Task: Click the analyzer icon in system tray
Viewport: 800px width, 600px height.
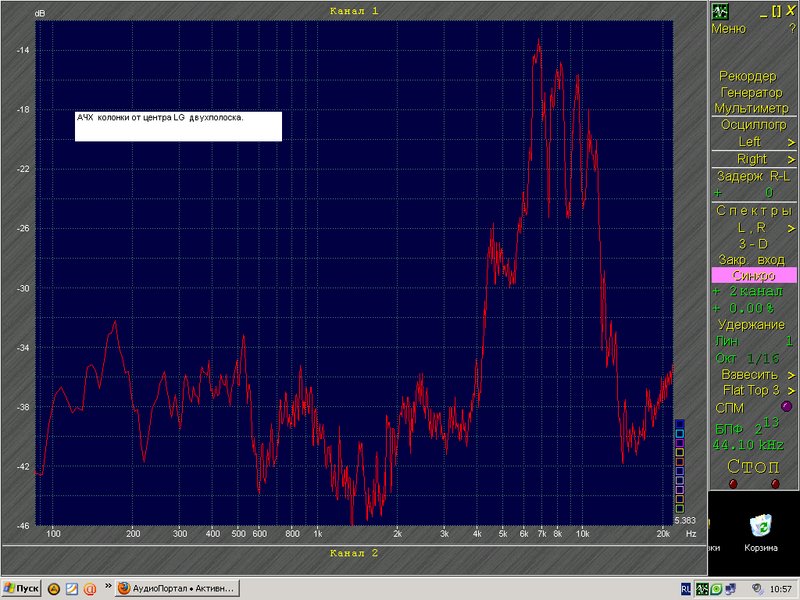Action: (703, 589)
